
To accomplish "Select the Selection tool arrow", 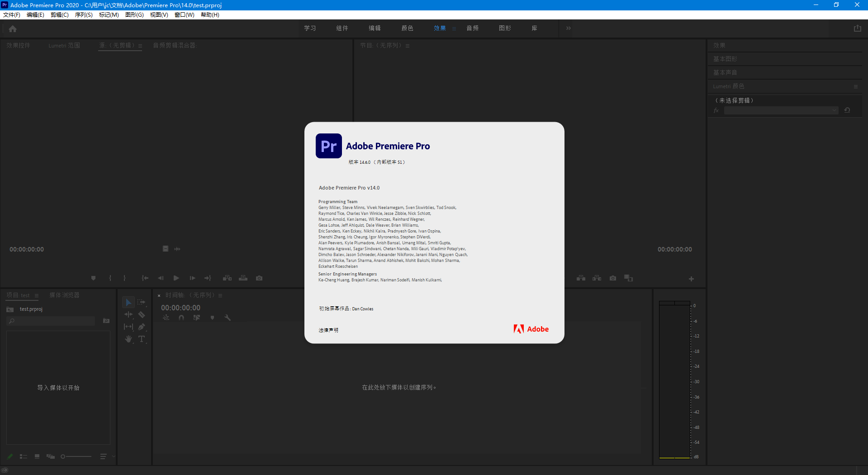I will tap(128, 302).
